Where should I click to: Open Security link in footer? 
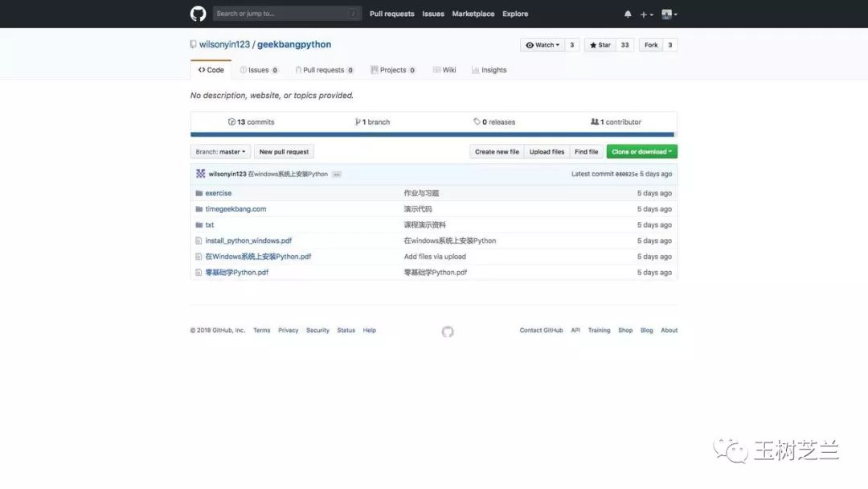(x=317, y=330)
